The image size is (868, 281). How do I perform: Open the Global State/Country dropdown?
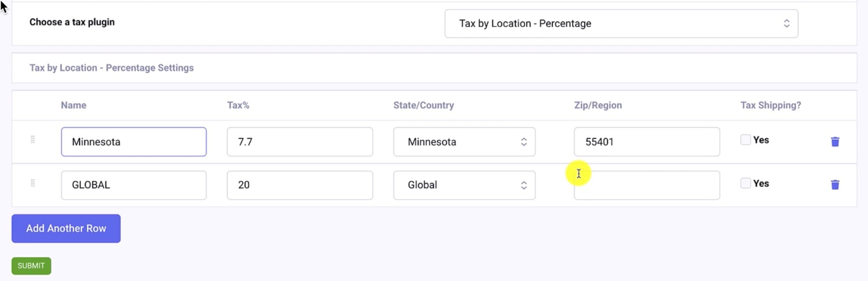pos(464,185)
